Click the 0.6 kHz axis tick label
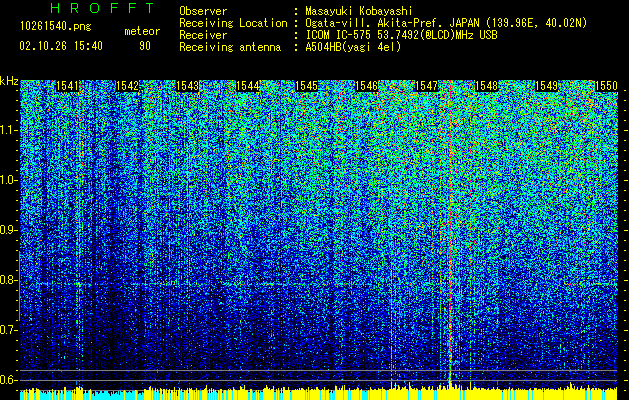Viewport: 629px width, 400px height. click(x=8, y=380)
